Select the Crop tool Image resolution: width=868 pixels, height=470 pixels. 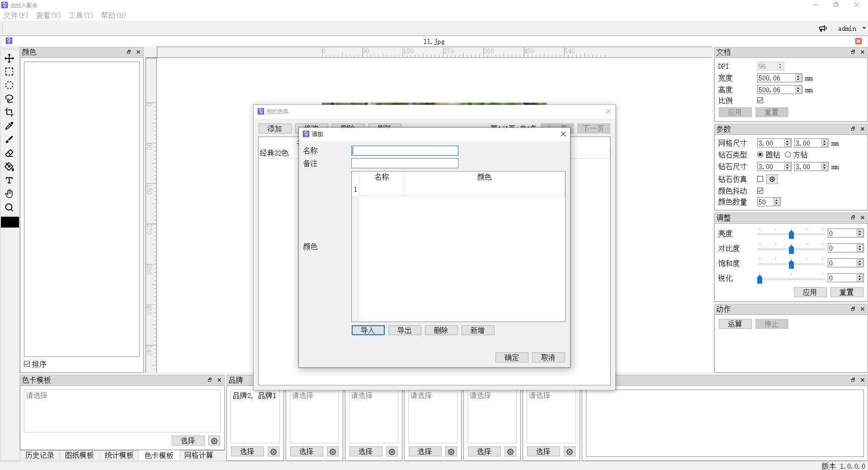point(9,113)
